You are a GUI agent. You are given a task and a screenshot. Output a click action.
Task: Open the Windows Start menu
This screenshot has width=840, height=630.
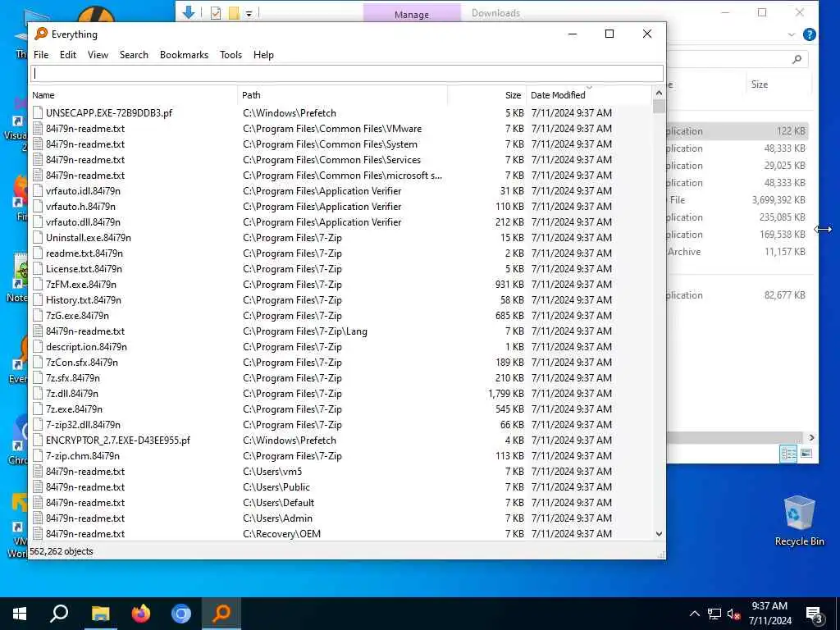tap(20, 614)
